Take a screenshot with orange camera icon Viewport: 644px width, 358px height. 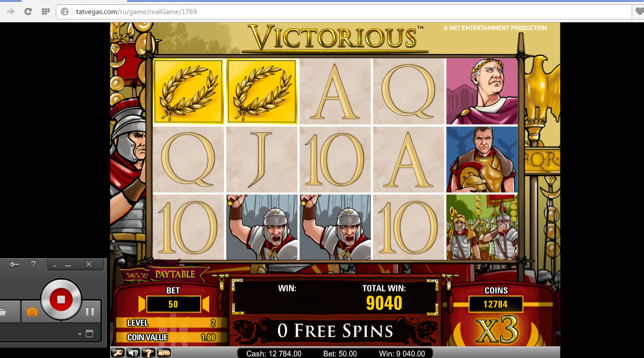32,312
